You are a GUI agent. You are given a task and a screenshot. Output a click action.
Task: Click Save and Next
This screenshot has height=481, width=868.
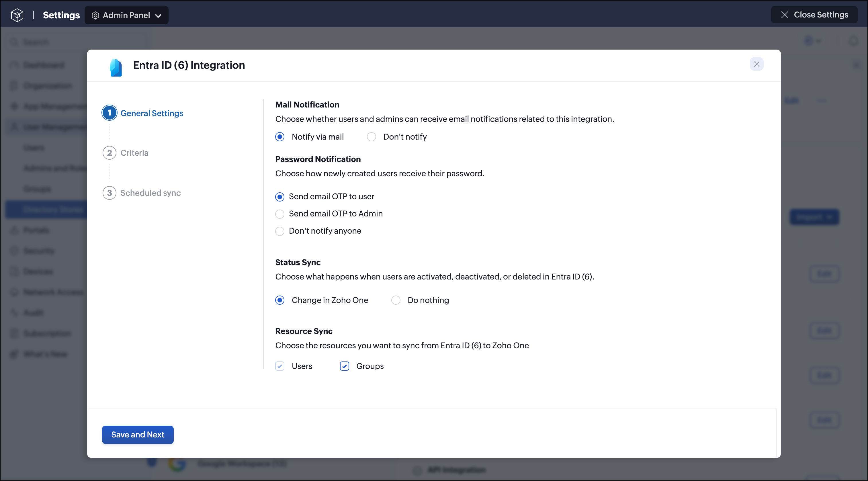[x=138, y=435]
